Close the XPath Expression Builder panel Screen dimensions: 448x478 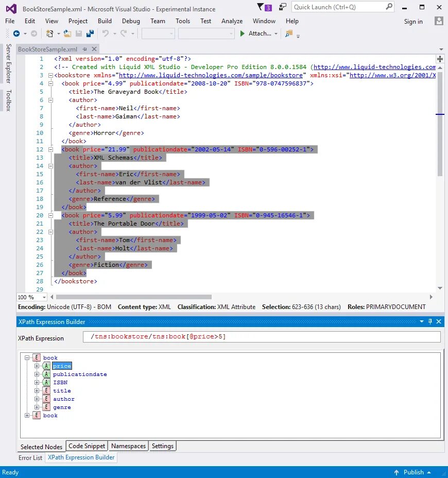tap(439, 321)
